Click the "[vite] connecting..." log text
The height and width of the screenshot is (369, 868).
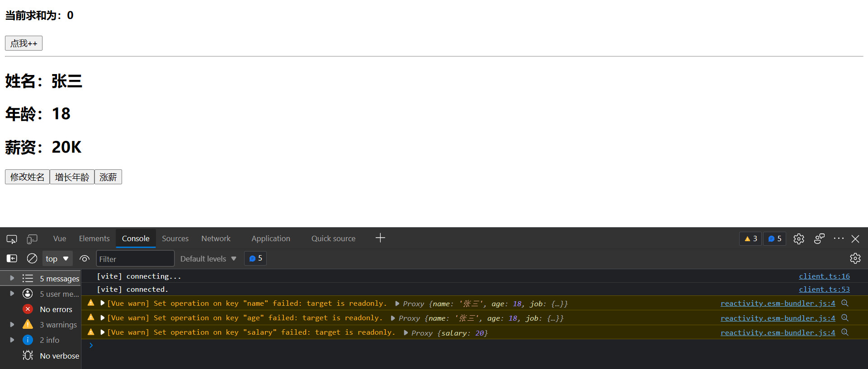pyautogui.click(x=139, y=276)
